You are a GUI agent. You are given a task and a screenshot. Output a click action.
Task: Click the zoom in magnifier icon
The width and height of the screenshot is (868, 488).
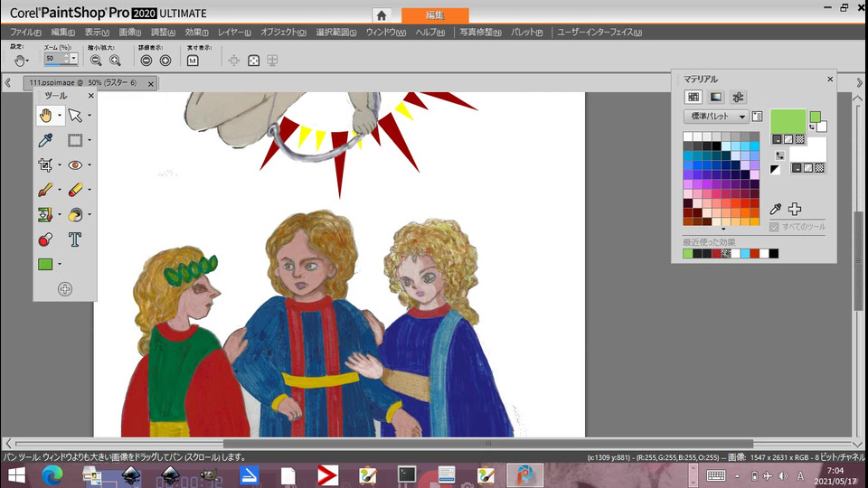click(115, 60)
